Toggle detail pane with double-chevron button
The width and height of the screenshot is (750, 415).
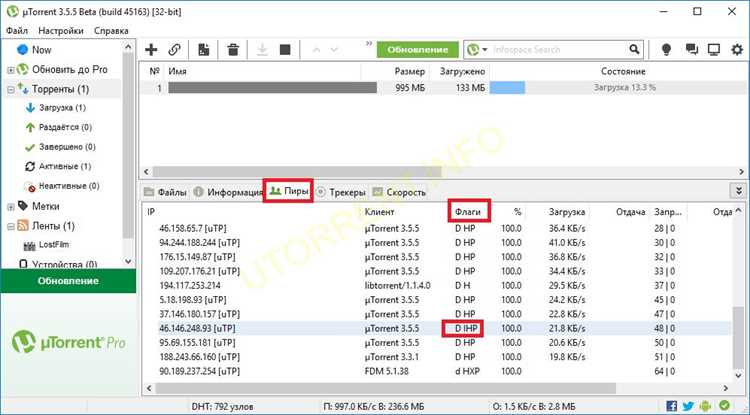pos(738,191)
